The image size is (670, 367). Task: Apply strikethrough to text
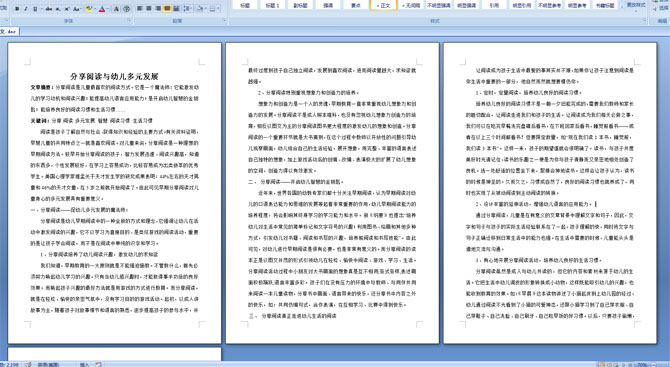49,9
